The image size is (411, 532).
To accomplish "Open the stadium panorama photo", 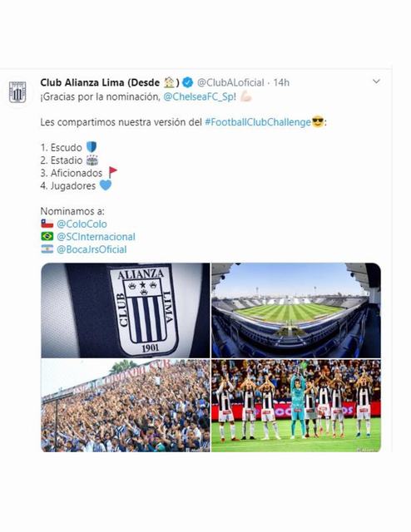I will pos(296,310).
